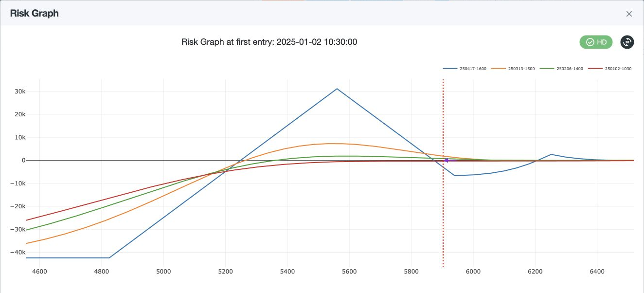The width and height of the screenshot is (644, 293).
Task: Click the 4800 x-axis label
Action: [x=102, y=272]
